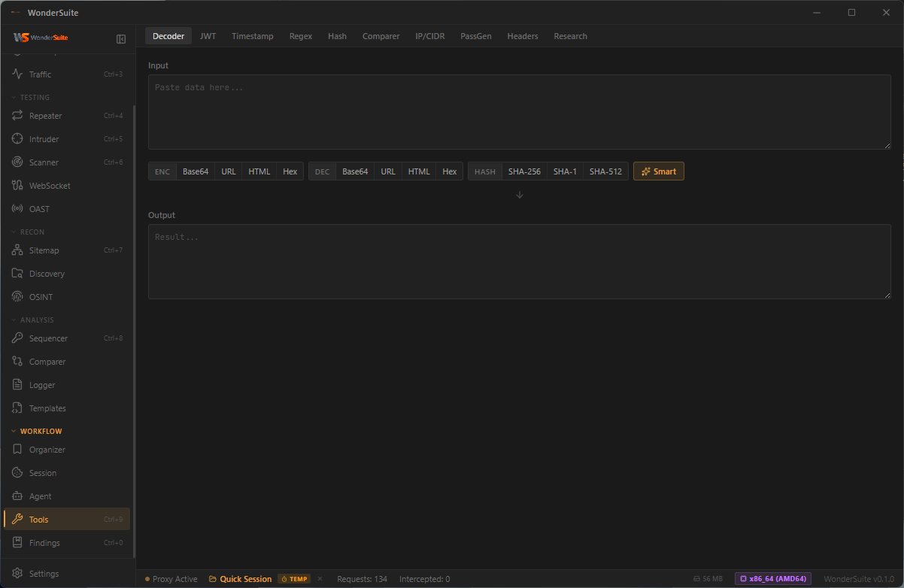Switch to the Timestamp tab
The height and width of the screenshot is (588, 904).
253,36
